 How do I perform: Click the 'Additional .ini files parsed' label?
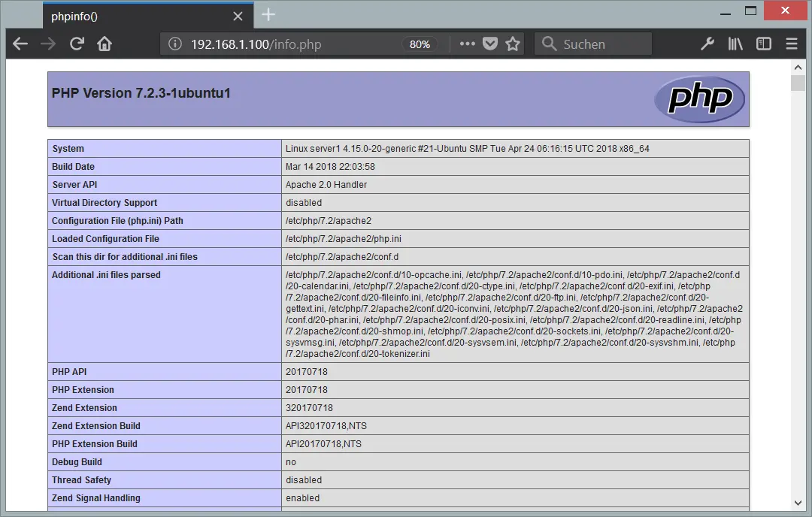(x=106, y=275)
